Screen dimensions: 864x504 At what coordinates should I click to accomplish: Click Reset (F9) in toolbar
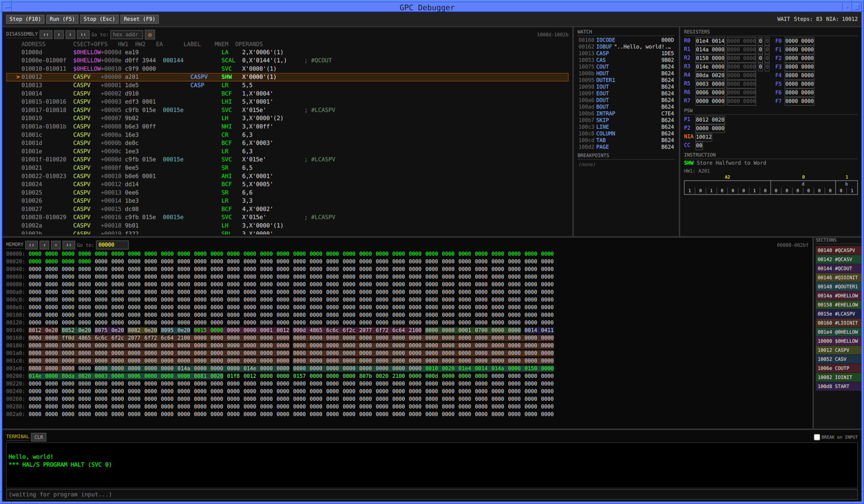click(139, 19)
